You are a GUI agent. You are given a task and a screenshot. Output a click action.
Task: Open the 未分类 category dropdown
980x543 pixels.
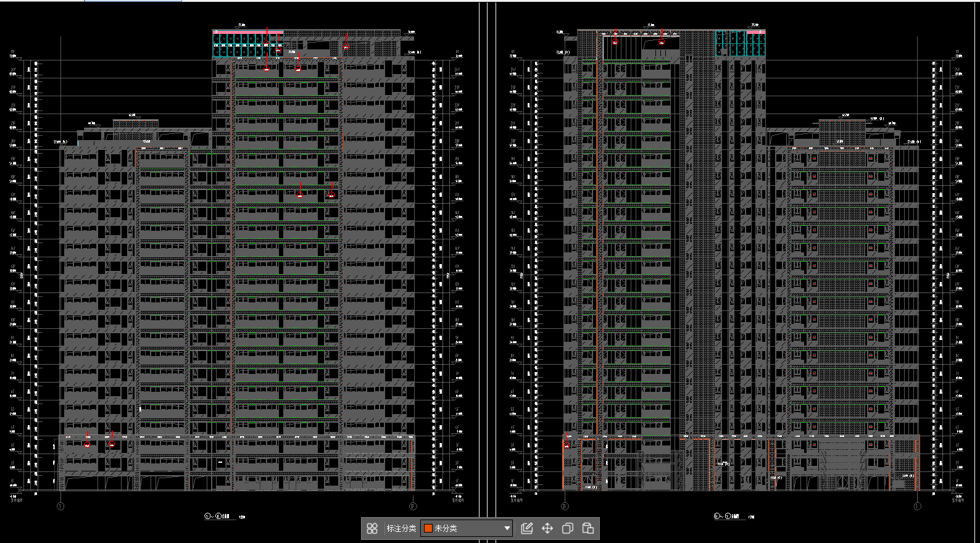[x=466, y=528]
